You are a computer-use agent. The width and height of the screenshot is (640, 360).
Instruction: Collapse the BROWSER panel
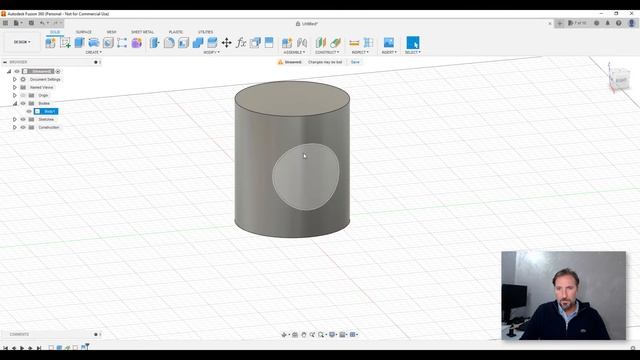click(5, 62)
